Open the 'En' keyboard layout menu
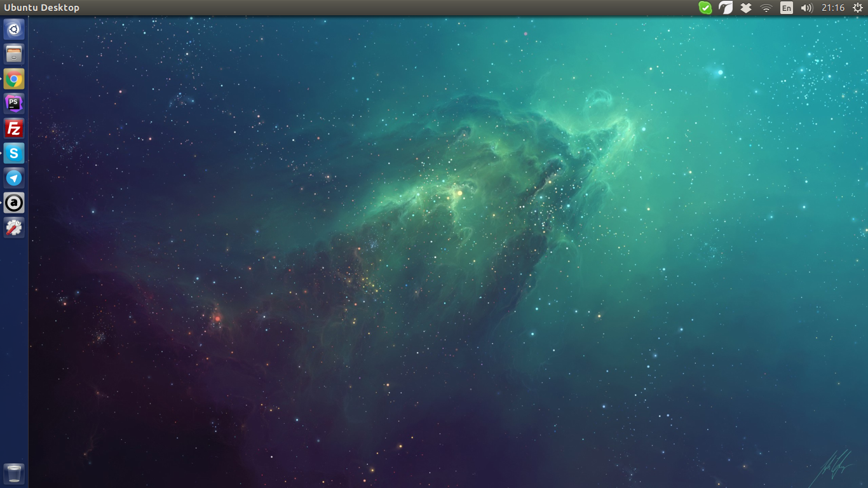868x488 pixels. tap(787, 8)
